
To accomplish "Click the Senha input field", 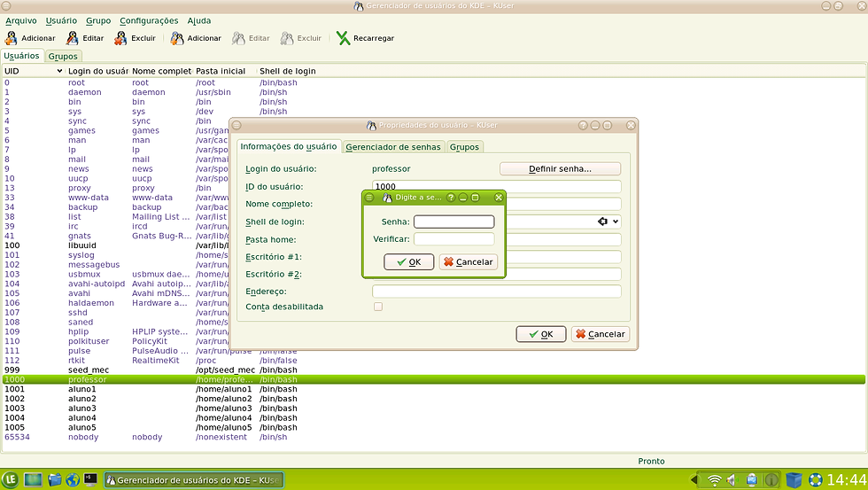I will (453, 222).
